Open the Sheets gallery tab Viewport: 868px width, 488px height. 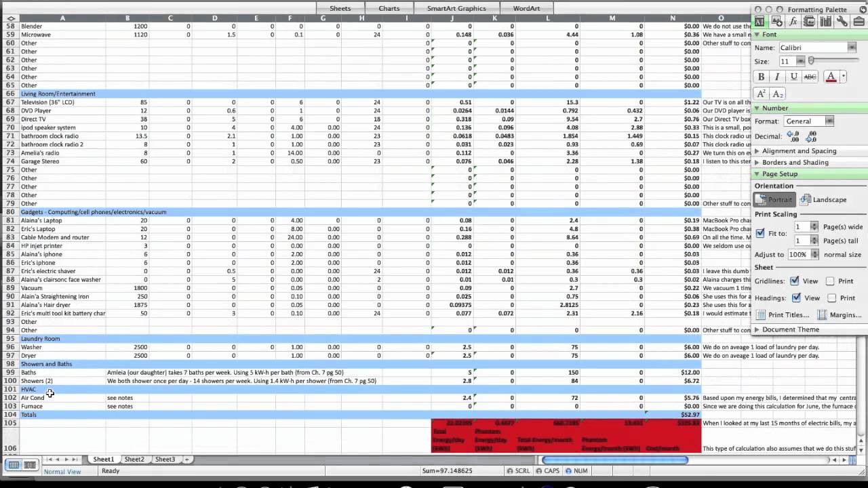[x=340, y=8]
